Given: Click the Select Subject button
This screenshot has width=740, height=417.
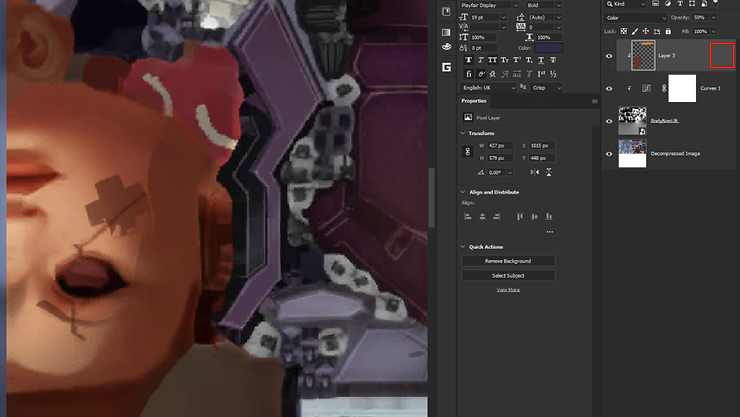Looking at the screenshot, I should (x=508, y=275).
